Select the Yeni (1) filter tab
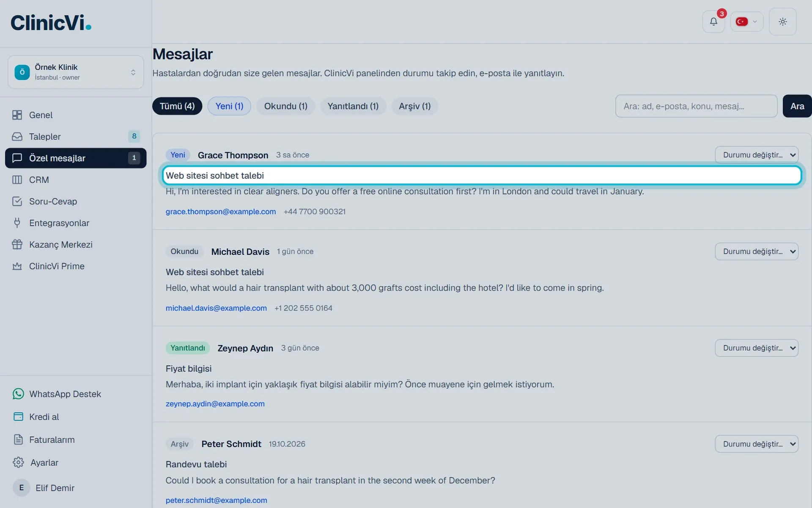 point(229,106)
